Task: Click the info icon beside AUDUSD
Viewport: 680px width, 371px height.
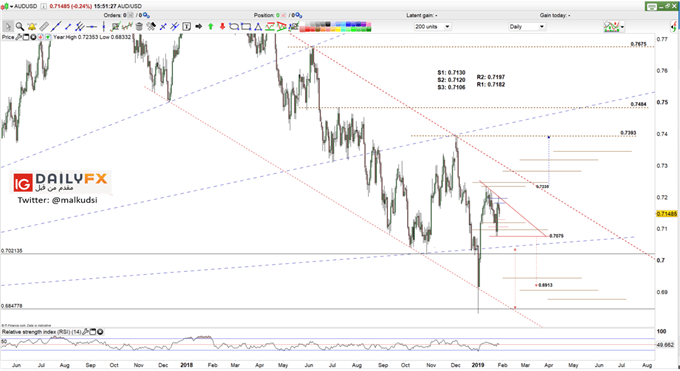Action: (44, 7)
